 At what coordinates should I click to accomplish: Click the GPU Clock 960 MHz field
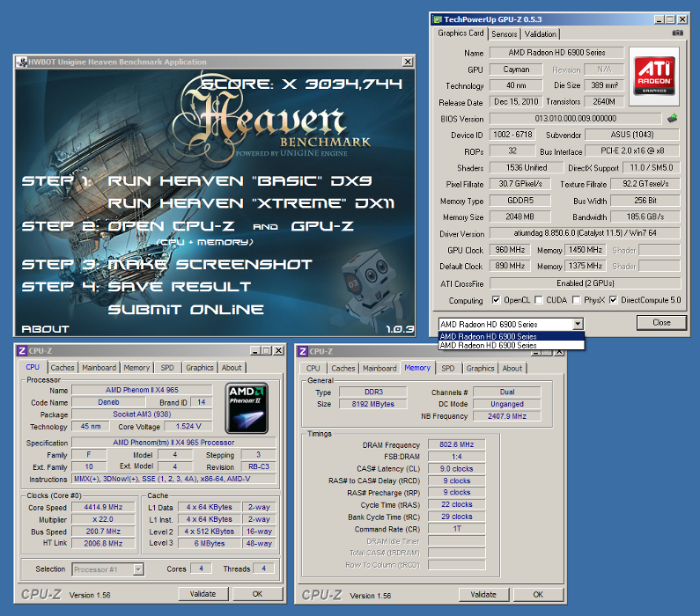click(x=510, y=250)
